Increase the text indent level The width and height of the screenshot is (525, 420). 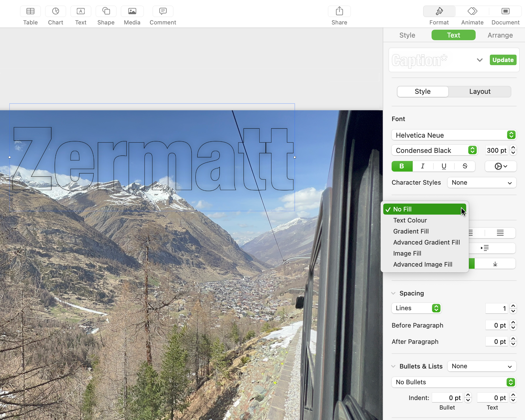coord(485,248)
